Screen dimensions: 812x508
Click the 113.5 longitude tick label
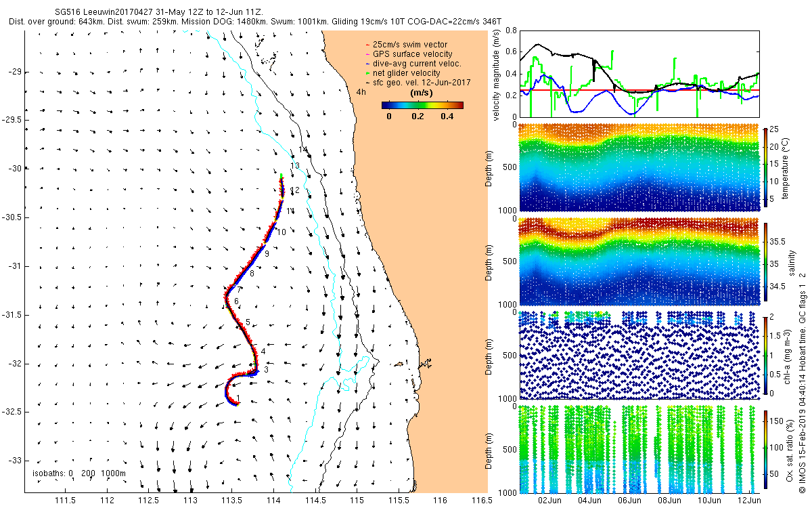click(x=231, y=500)
